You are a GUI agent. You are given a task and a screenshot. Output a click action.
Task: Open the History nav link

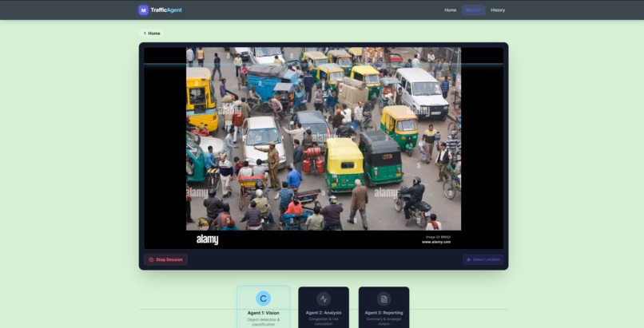click(497, 10)
